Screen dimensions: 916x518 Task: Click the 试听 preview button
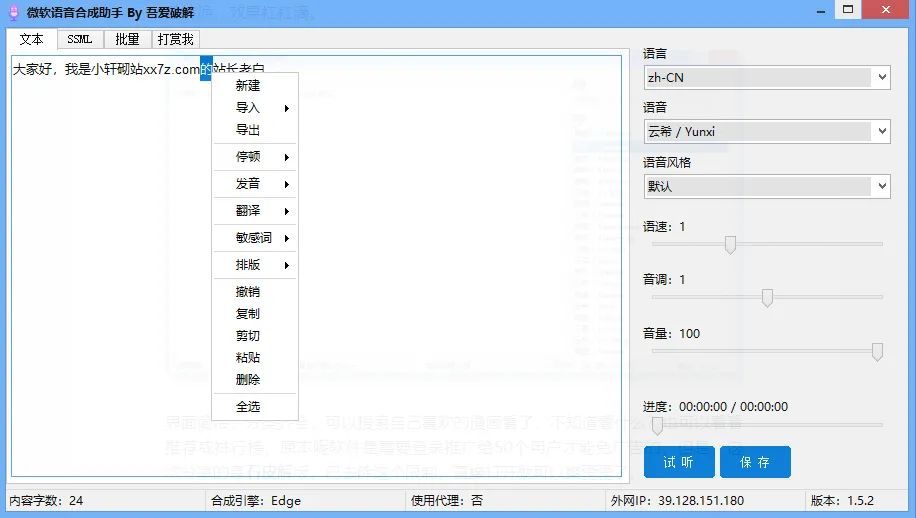[x=679, y=462]
